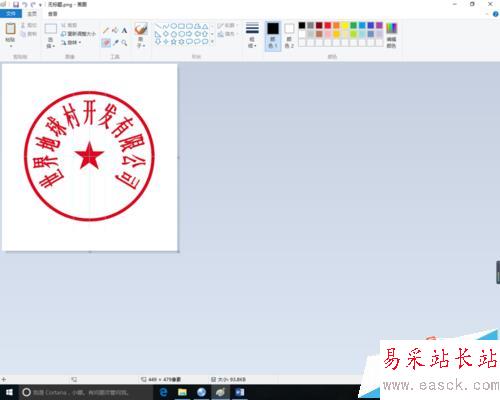
Task: Select the Magnifier tool
Action: point(124,43)
